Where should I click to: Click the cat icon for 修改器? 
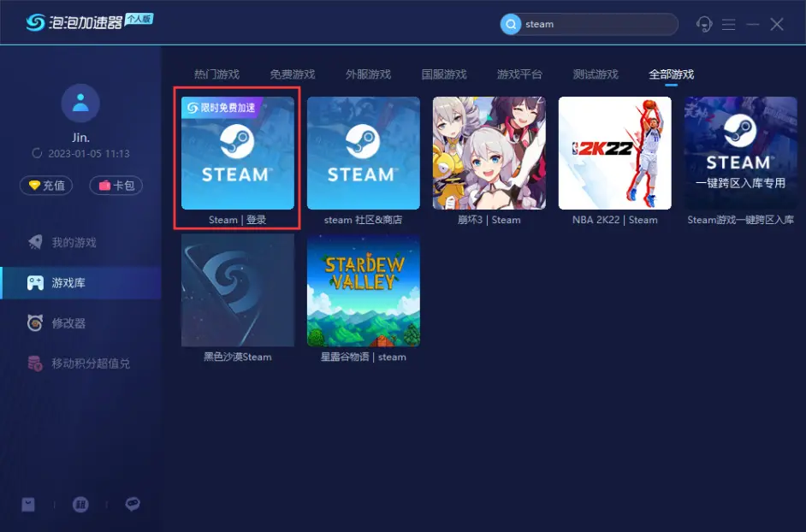[35, 322]
